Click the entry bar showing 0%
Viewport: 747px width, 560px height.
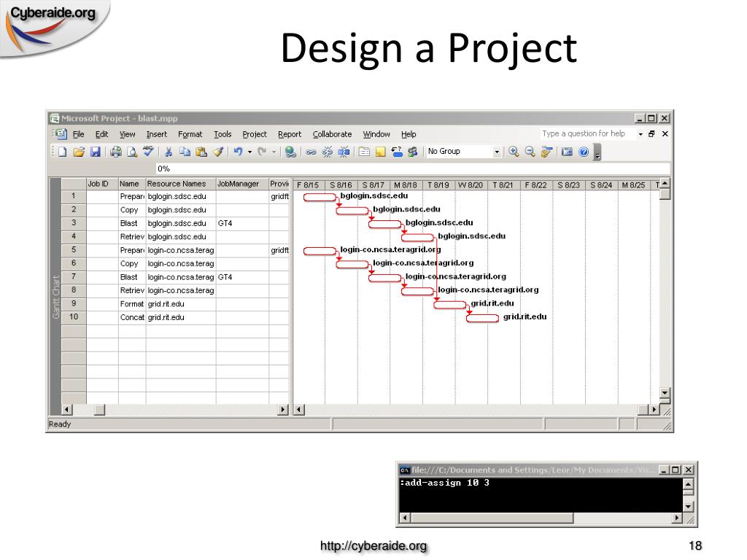click(x=413, y=168)
